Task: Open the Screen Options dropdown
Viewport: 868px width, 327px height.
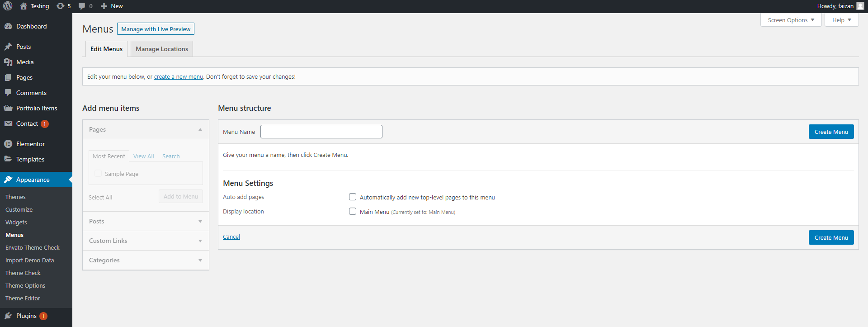Action: click(791, 20)
